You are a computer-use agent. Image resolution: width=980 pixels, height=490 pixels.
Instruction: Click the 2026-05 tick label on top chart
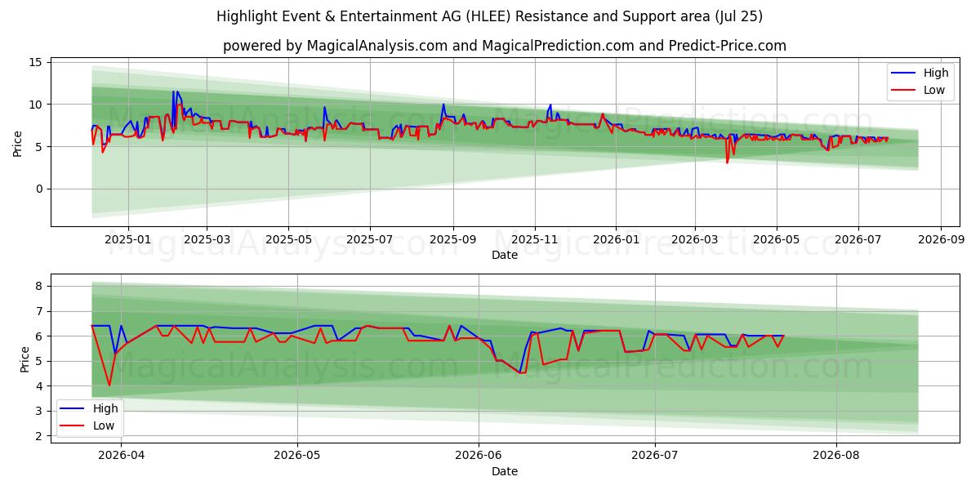776,240
